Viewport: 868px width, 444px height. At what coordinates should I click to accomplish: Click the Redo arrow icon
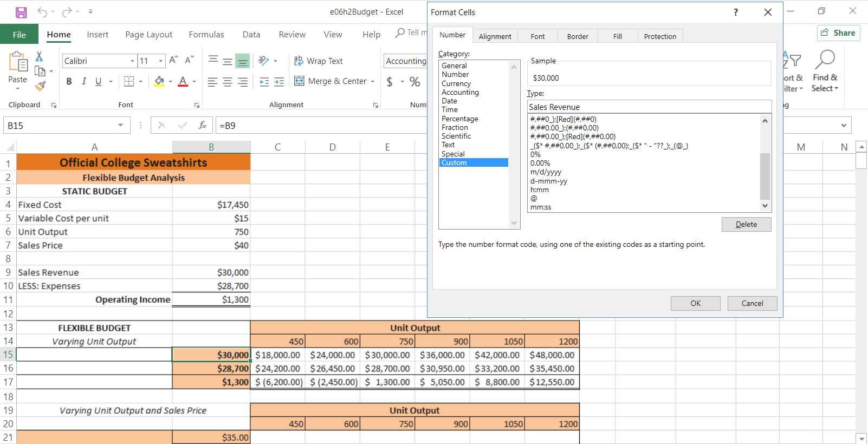tap(67, 11)
